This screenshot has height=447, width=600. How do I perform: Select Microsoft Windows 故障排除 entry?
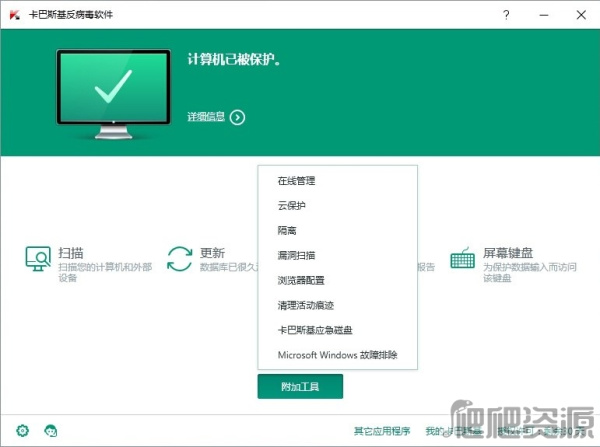point(338,355)
